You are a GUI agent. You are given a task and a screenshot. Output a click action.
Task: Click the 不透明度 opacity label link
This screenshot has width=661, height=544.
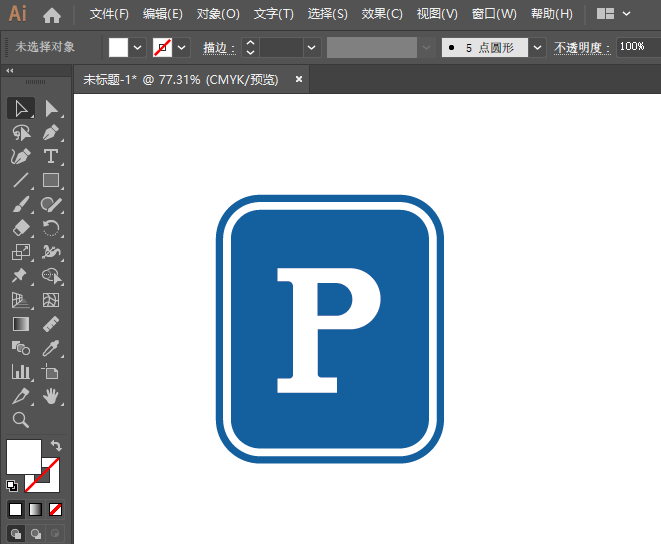(x=580, y=47)
